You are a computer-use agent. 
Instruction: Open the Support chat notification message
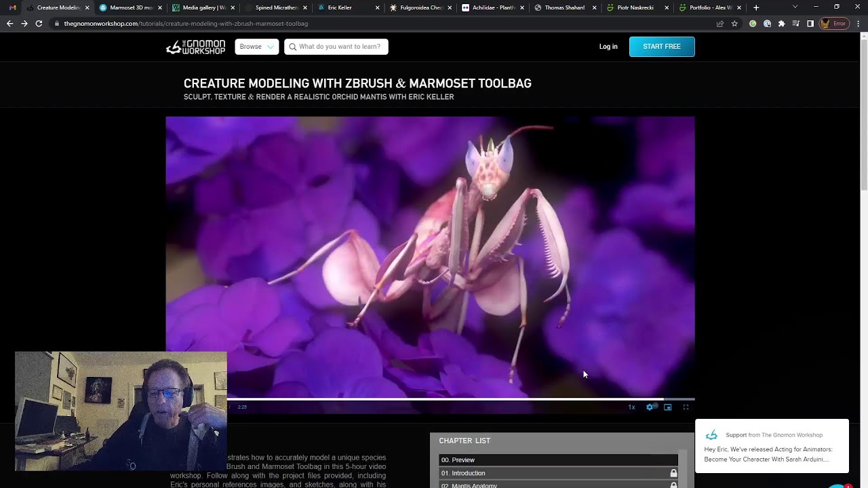point(772,446)
